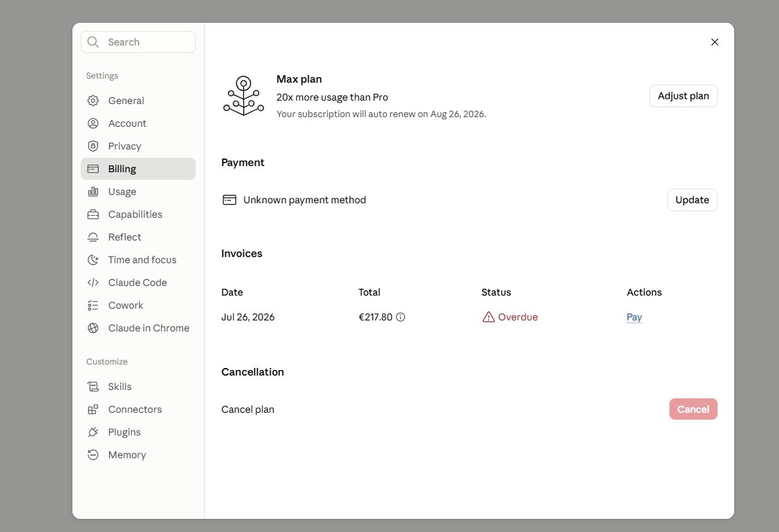Image resolution: width=779 pixels, height=532 pixels.
Task: Click the Privacy shield icon
Action: [x=93, y=146]
